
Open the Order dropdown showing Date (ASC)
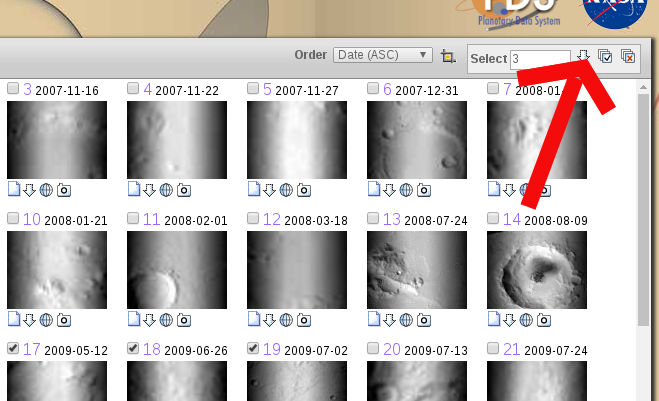(x=382, y=55)
